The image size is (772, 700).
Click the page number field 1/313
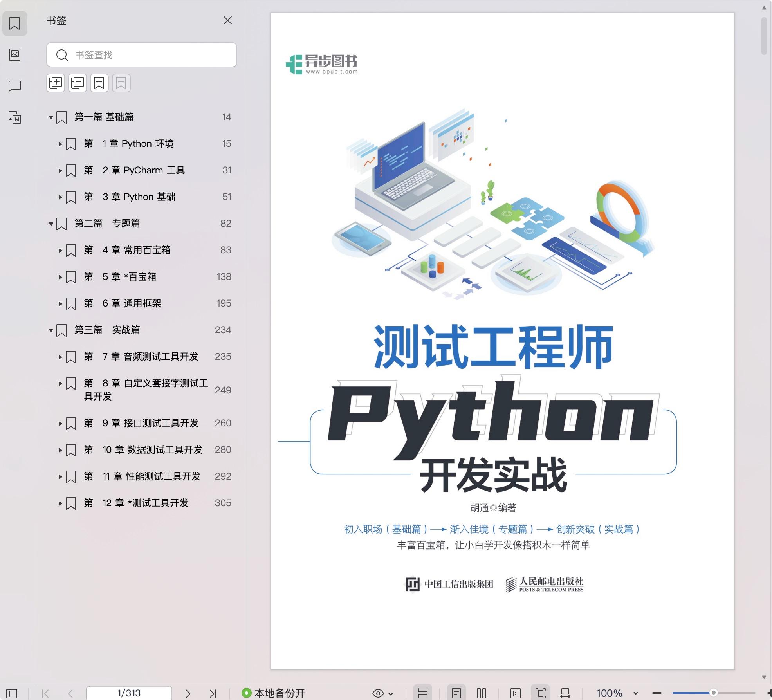pyautogui.click(x=129, y=693)
